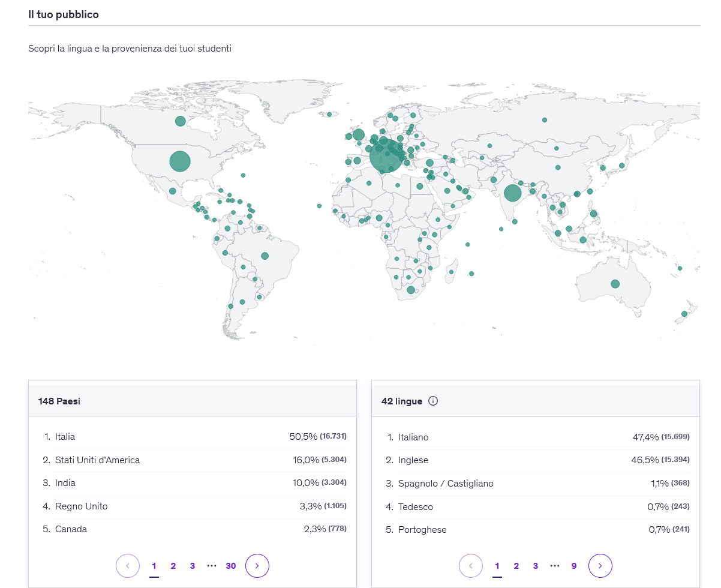The width and height of the screenshot is (721, 588).
Task: Click the large Italy bubble on map
Action: (386, 157)
